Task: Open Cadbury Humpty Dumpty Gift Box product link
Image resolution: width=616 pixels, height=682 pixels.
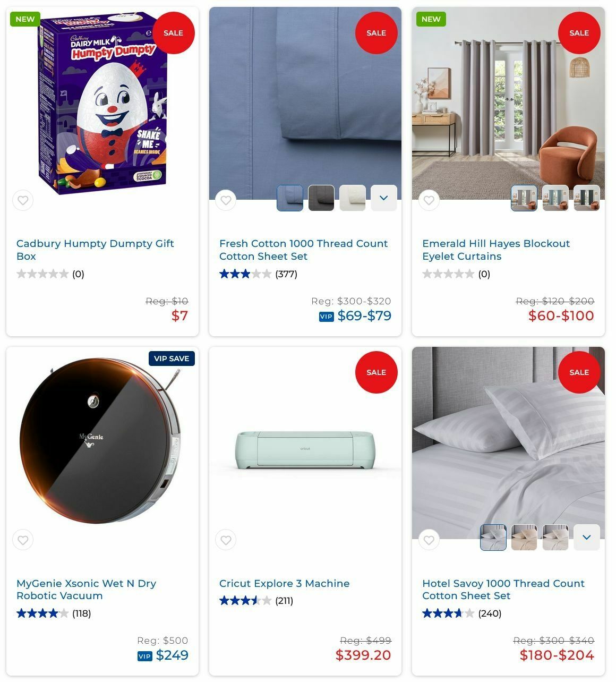Action: pyautogui.click(x=95, y=250)
